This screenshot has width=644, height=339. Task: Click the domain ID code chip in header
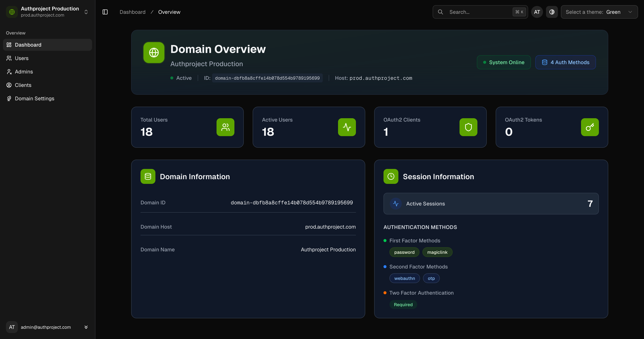tap(267, 78)
